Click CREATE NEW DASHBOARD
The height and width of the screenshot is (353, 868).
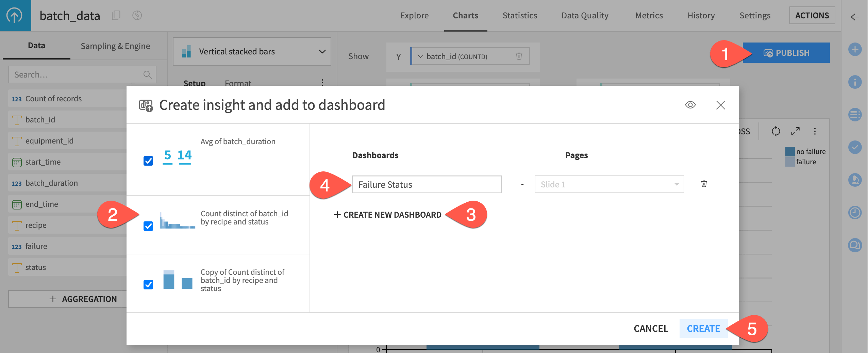(x=387, y=215)
